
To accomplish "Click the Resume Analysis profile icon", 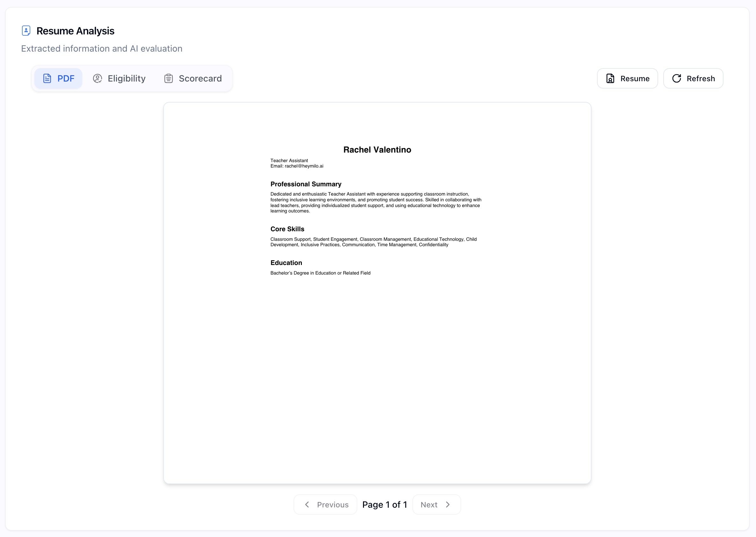I will click(26, 31).
